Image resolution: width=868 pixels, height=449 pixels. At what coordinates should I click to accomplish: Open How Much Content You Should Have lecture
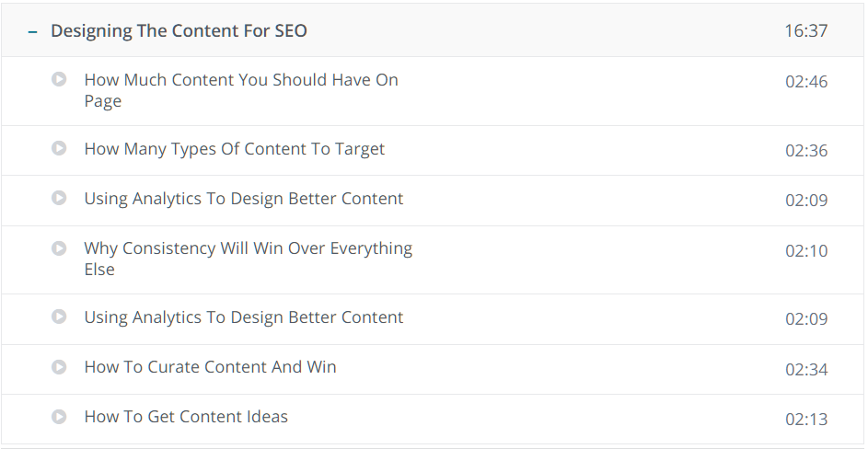coord(241,90)
